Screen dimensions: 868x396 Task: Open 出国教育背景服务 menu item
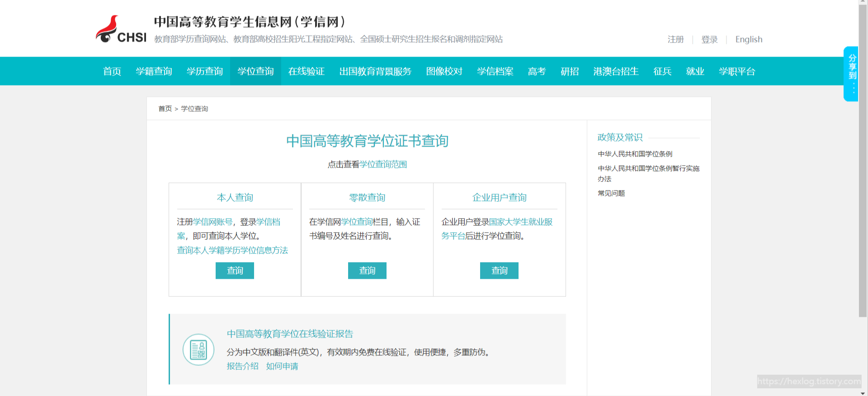375,71
